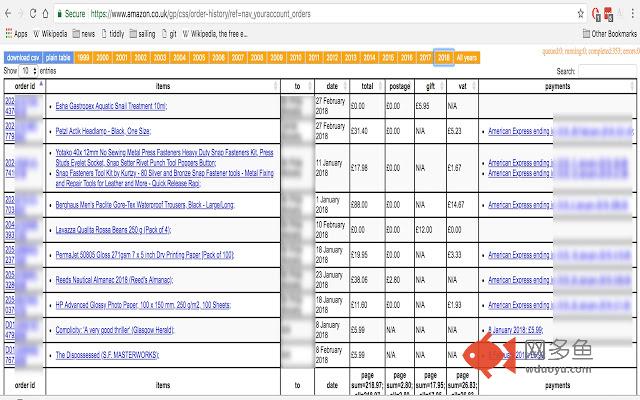Click the Secure padlock site info
Viewport: 640px width, 400px height.
(71, 14)
